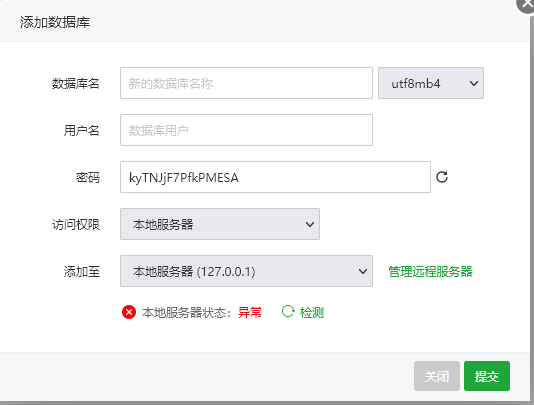The height and width of the screenshot is (405, 534).
Task: Open the 访问权限 本地服务器 dropdown
Action: coord(220,224)
